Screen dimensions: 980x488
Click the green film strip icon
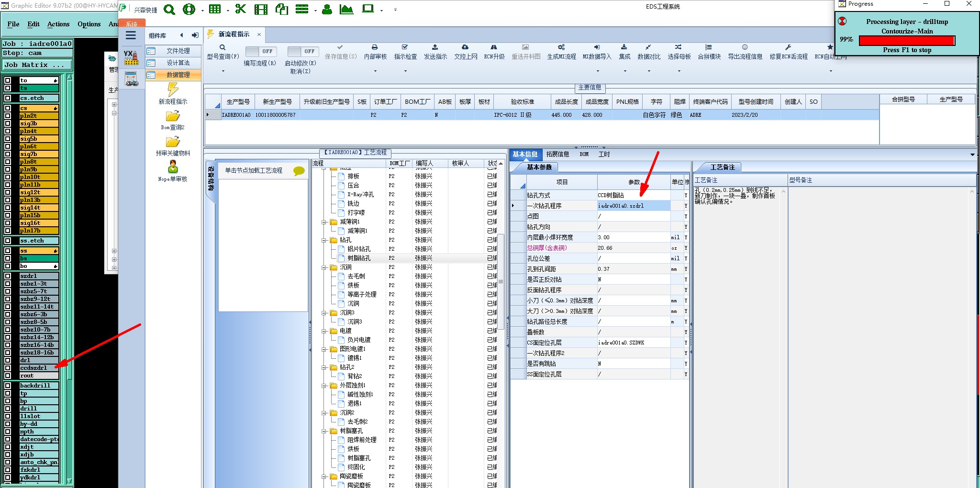[261, 9]
